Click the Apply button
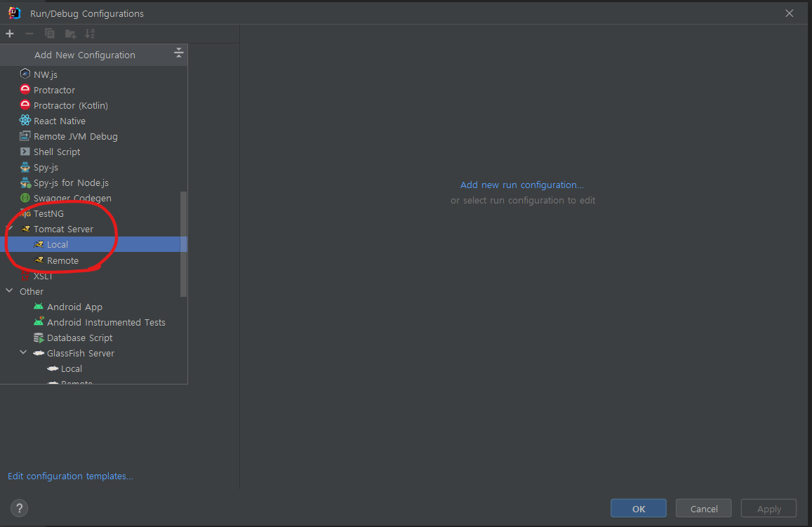Screen dimensions: 812x527 pyautogui.click(x=768, y=508)
